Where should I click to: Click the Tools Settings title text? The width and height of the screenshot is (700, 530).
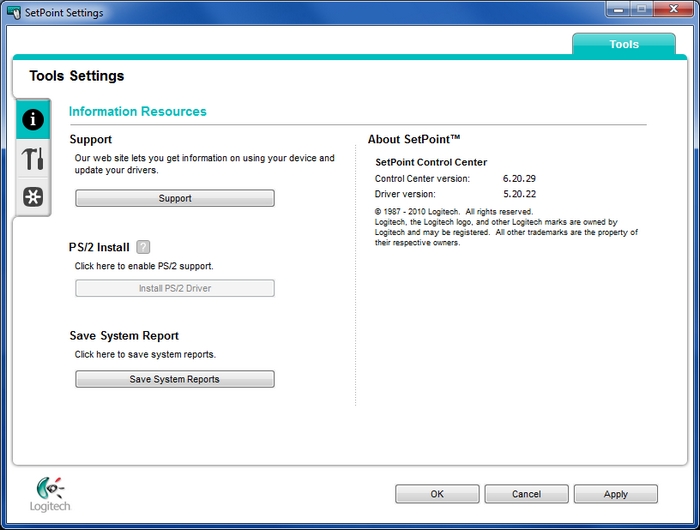point(77,76)
